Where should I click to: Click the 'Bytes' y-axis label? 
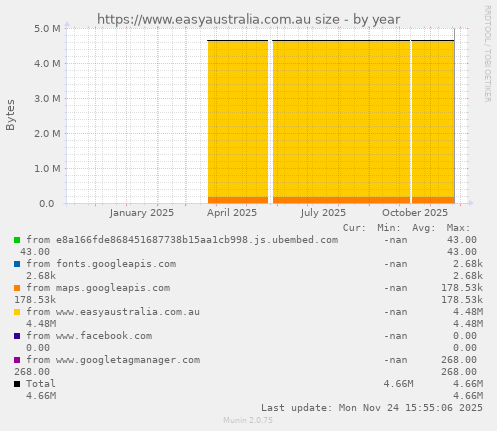click(x=10, y=115)
